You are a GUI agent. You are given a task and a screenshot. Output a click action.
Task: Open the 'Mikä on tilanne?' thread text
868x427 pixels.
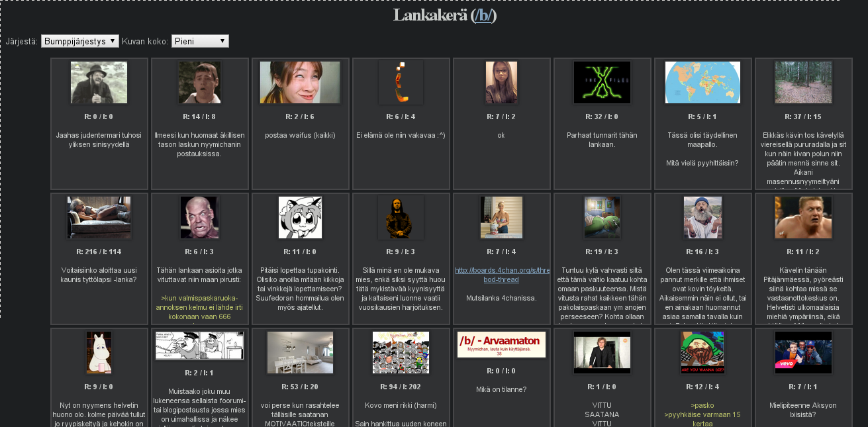click(501, 389)
